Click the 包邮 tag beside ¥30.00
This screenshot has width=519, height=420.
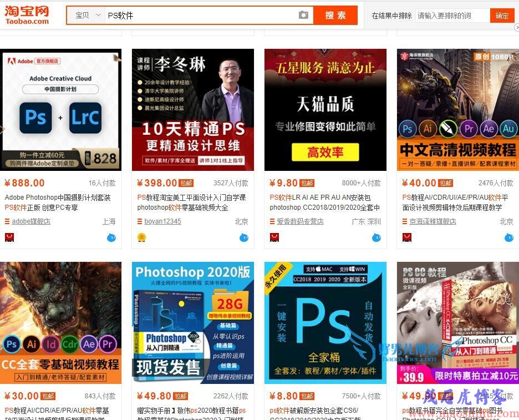pos(48,396)
